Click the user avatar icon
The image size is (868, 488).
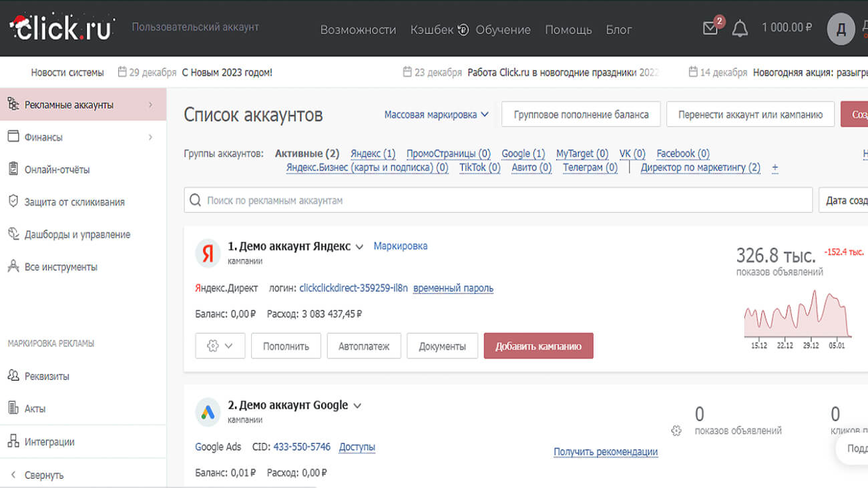point(841,29)
